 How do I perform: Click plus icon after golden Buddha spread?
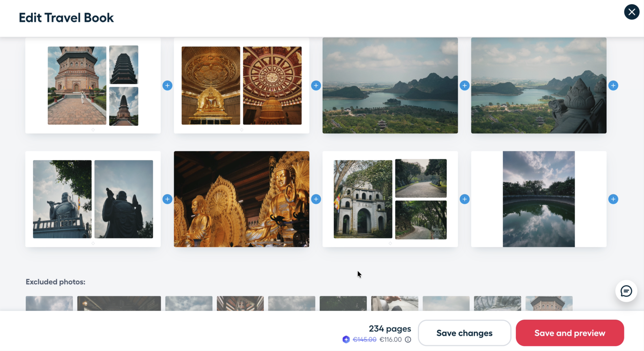click(x=316, y=199)
